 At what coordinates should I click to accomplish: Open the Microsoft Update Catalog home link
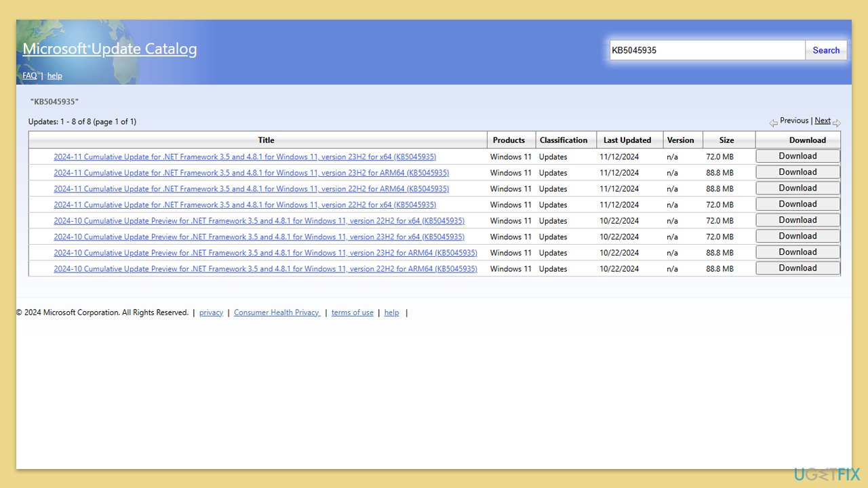point(110,49)
